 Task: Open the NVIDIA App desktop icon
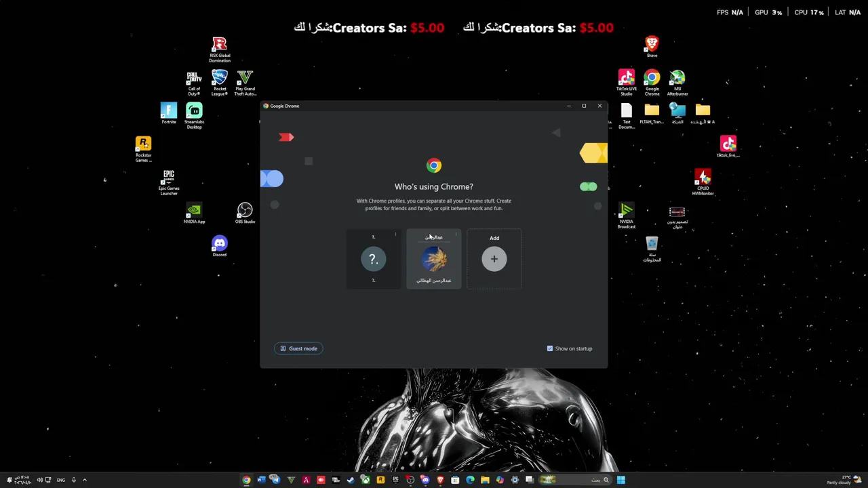point(194,213)
